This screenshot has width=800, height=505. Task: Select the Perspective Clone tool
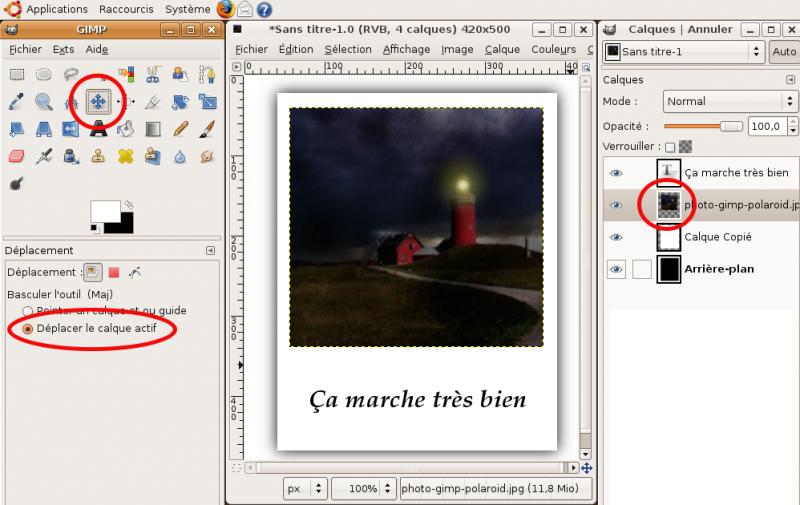point(153,156)
